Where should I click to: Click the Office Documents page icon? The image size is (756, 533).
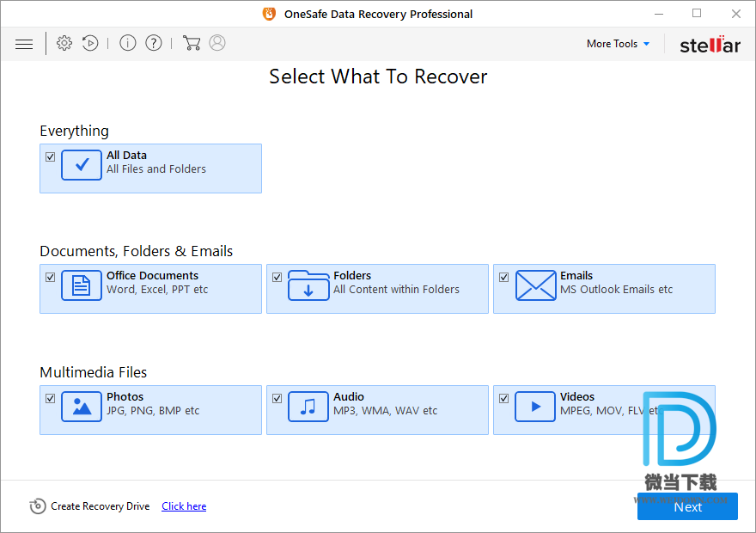pos(82,285)
